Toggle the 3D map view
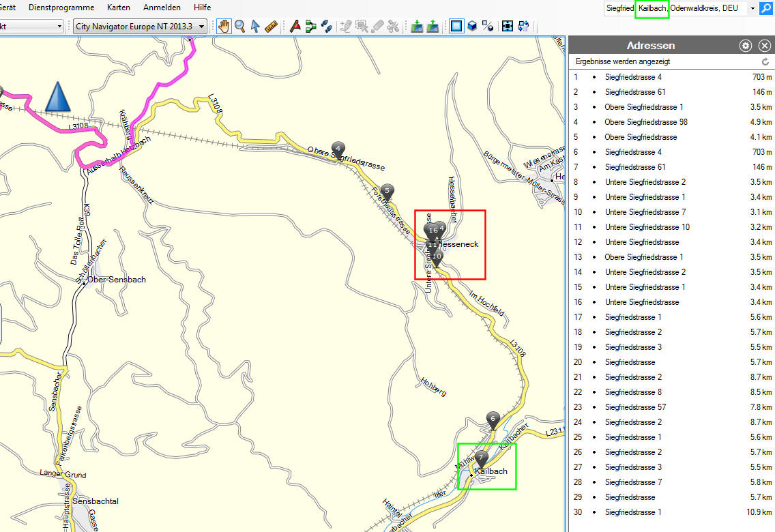This screenshot has height=532, width=775. coord(472,27)
